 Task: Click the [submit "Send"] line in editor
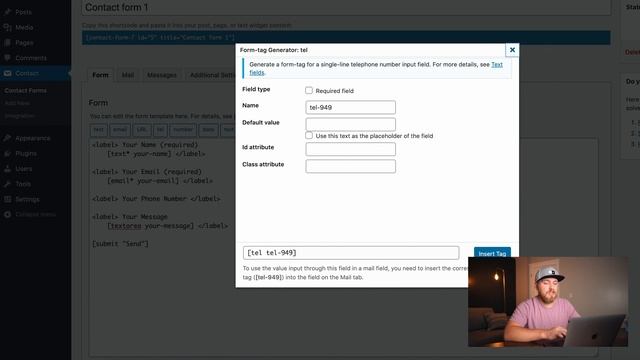[120, 244]
